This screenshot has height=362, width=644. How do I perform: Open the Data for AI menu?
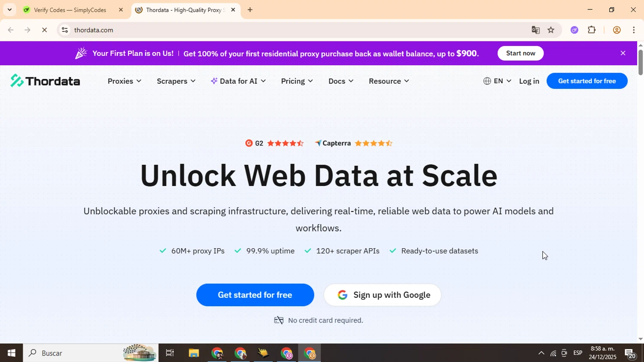(238, 81)
